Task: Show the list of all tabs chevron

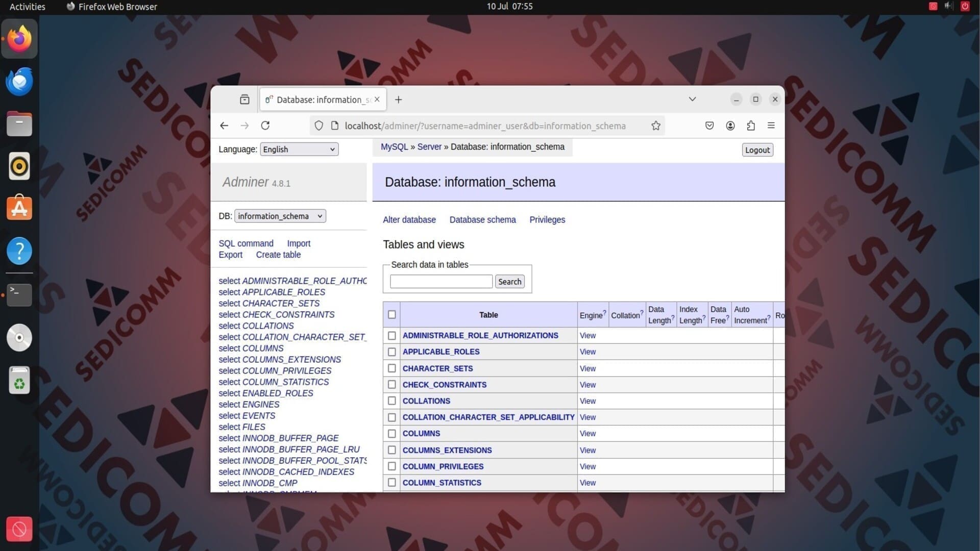Action: click(692, 99)
